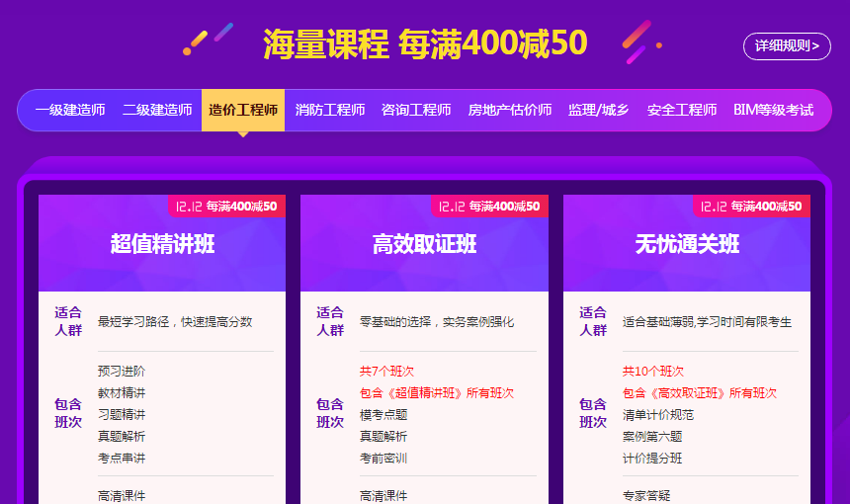This screenshot has height=504, width=850.
Task: Select 预习进阶 in the 超值精讲班 list
Action: (x=122, y=372)
